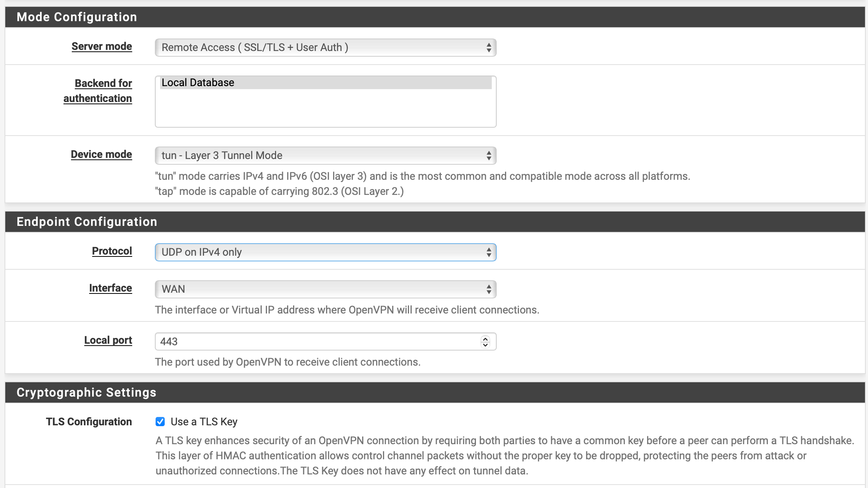The width and height of the screenshot is (868, 488).
Task: Toggle the Use a TLS Key checkbox
Action: 160,422
